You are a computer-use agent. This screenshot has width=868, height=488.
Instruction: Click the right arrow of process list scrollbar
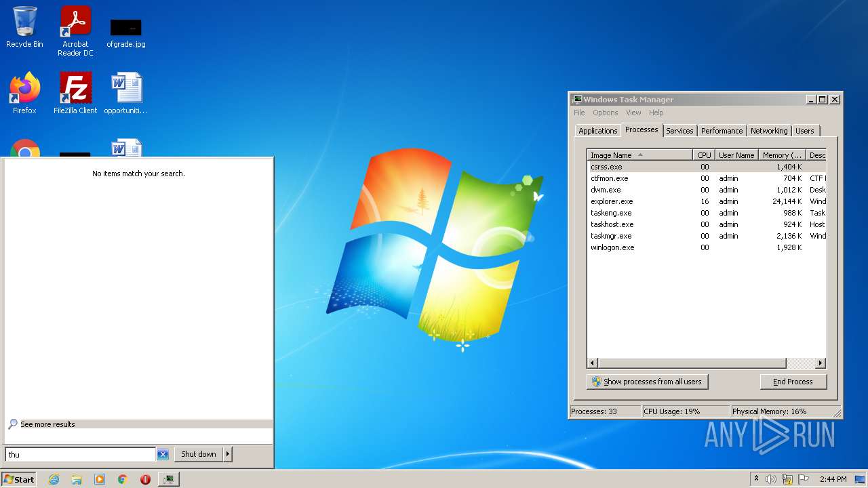tap(821, 363)
